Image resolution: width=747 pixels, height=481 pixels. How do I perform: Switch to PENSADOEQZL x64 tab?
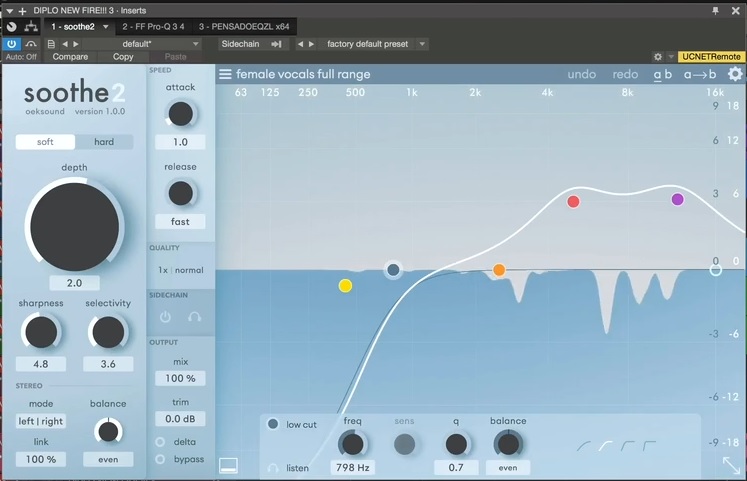coord(244,27)
